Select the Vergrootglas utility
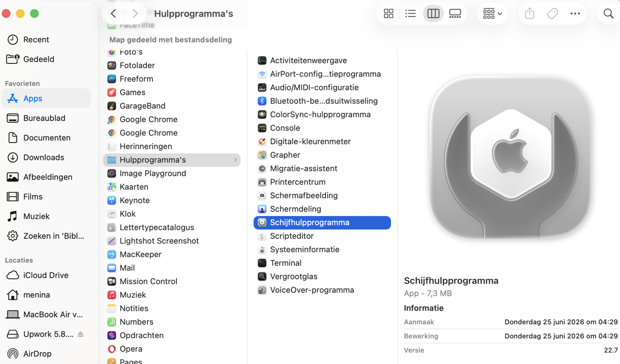This screenshot has width=620, height=364. pyautogui.click(x=322, y=276)
